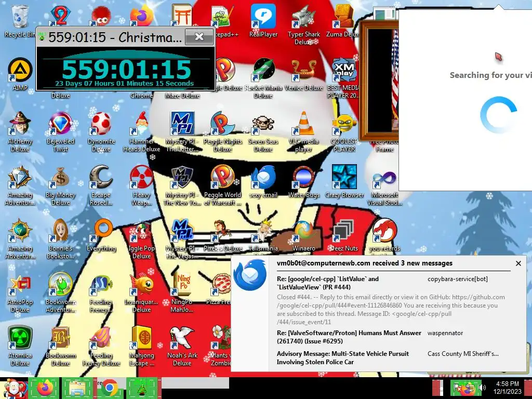Open the Recycle Bin desktop icon
Image resolution: width=532 pixels, height=399 pixels.
(x=20, y=20)
